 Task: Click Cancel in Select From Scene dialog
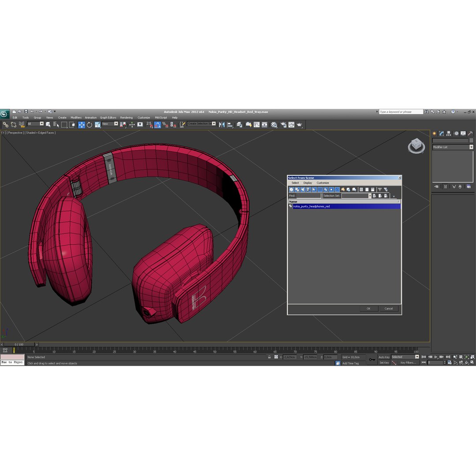(x=389, y=309)
